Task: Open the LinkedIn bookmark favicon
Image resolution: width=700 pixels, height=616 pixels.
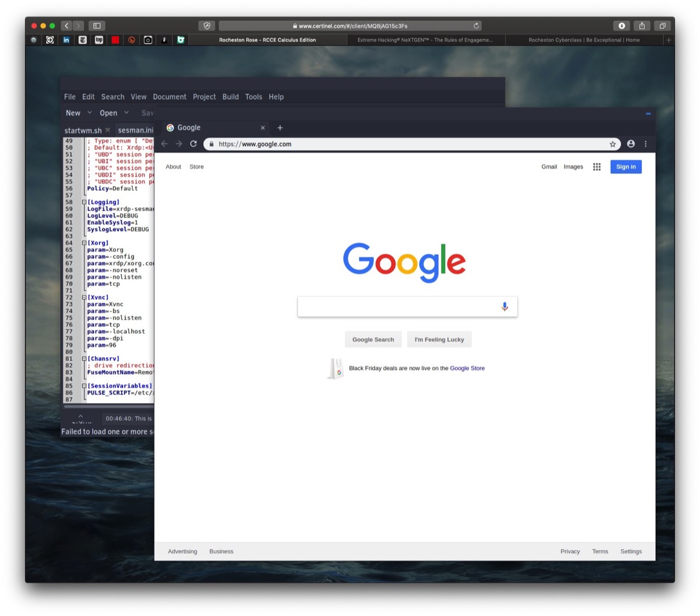Action: pos(66,40)
